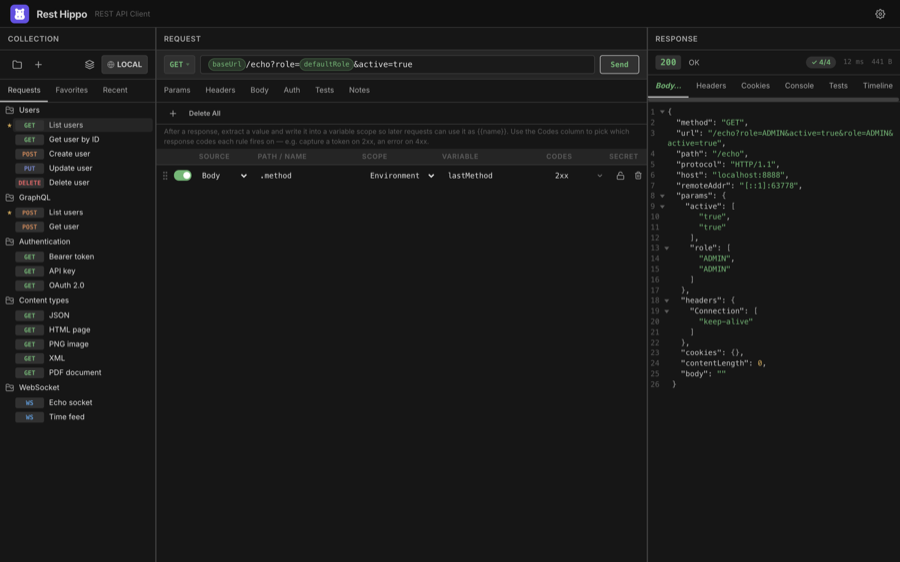Click the Users folder icon
900x562 pixels.
tap(10, 110)
